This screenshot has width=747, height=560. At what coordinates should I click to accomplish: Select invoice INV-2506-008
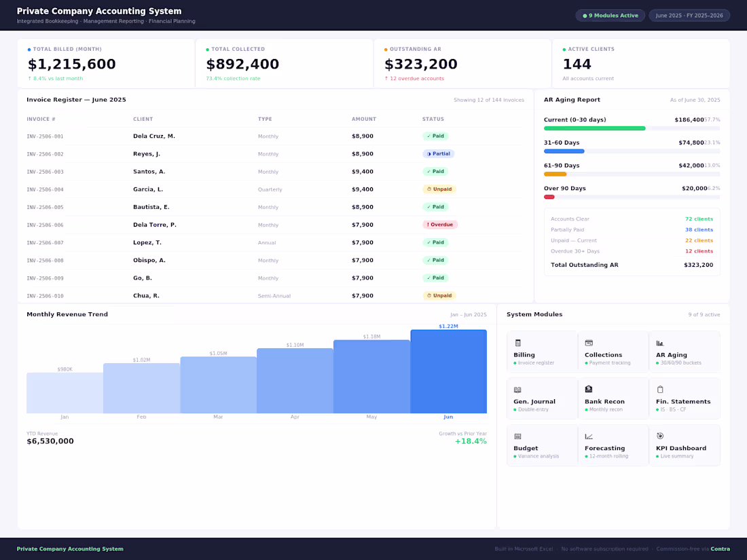coord(45,261)
